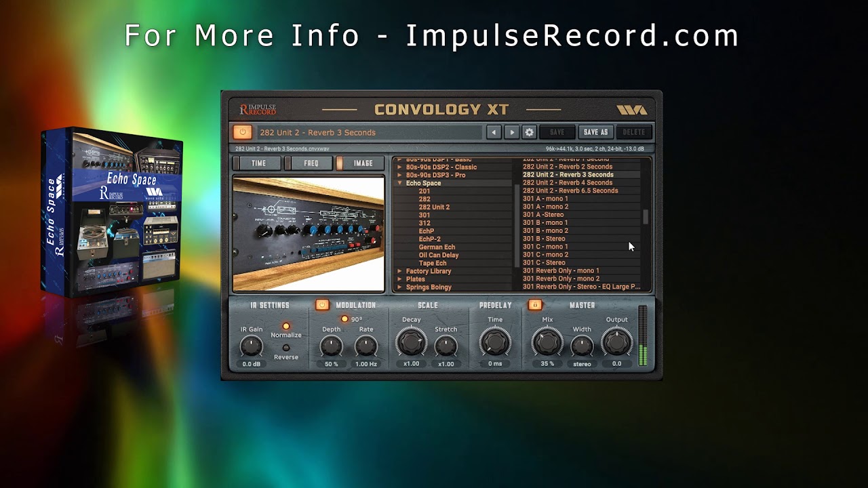
Task: Expand the Plates folder
Action: coord(400,279)
